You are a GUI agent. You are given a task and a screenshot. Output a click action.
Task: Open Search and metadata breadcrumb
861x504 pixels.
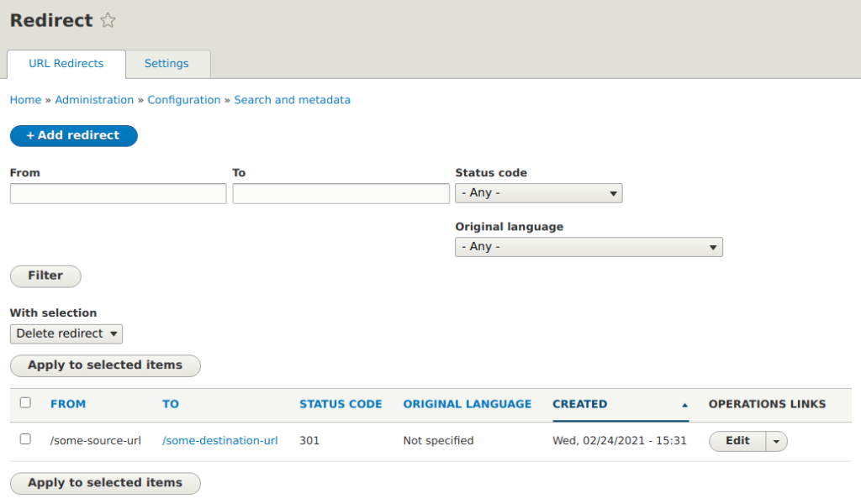coord(292,100)
